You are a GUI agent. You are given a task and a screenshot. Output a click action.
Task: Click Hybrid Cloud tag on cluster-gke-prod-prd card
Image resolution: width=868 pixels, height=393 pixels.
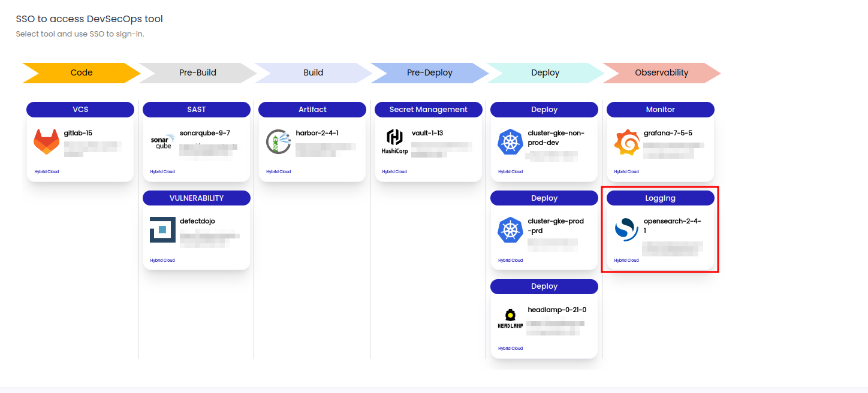tap(510, 261)
